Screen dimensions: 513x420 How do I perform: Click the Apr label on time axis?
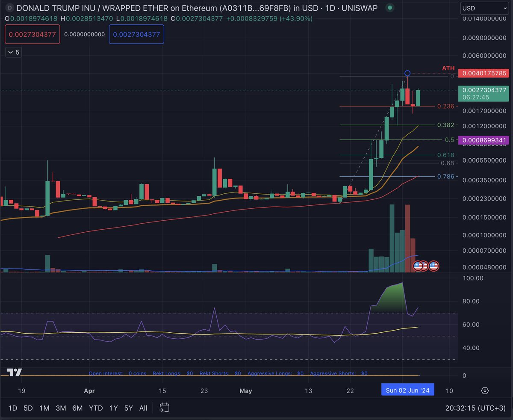pos(89,390)
